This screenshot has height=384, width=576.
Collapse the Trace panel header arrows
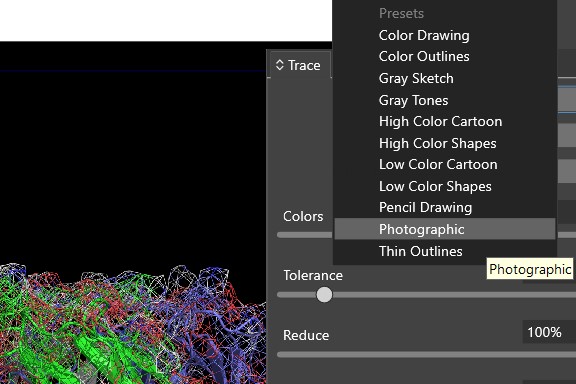pos(280,65)
